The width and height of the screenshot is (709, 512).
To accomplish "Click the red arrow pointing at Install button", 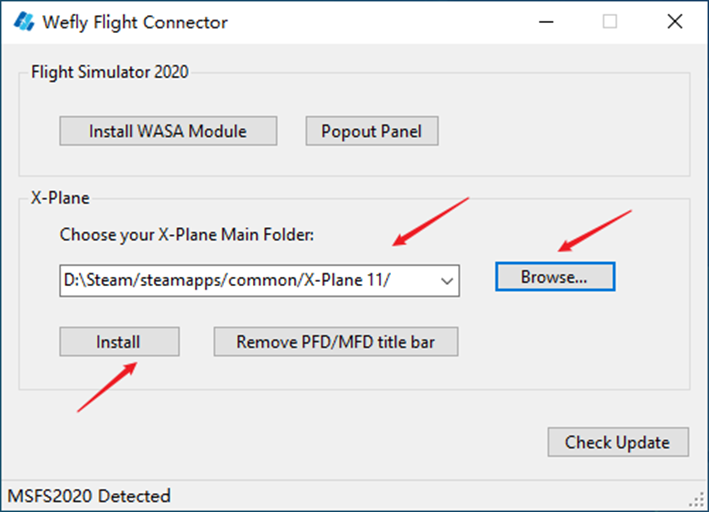I will point(107,387).
